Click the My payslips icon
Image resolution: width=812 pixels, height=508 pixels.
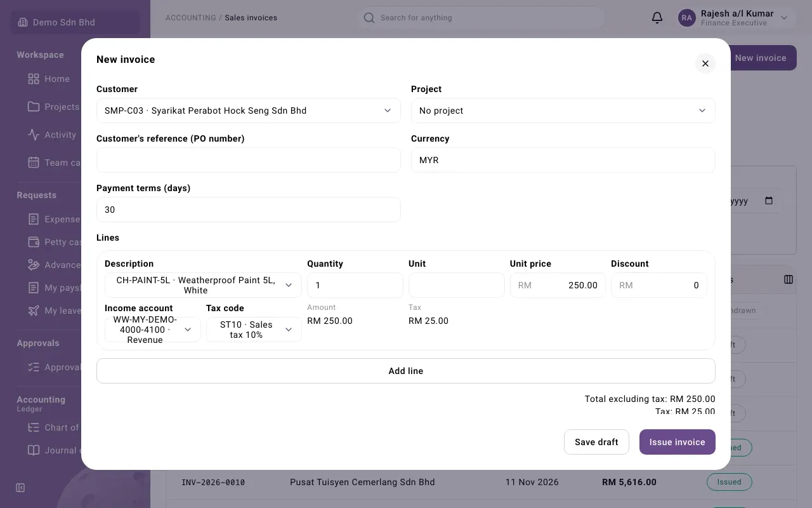(x=34, y=288)
